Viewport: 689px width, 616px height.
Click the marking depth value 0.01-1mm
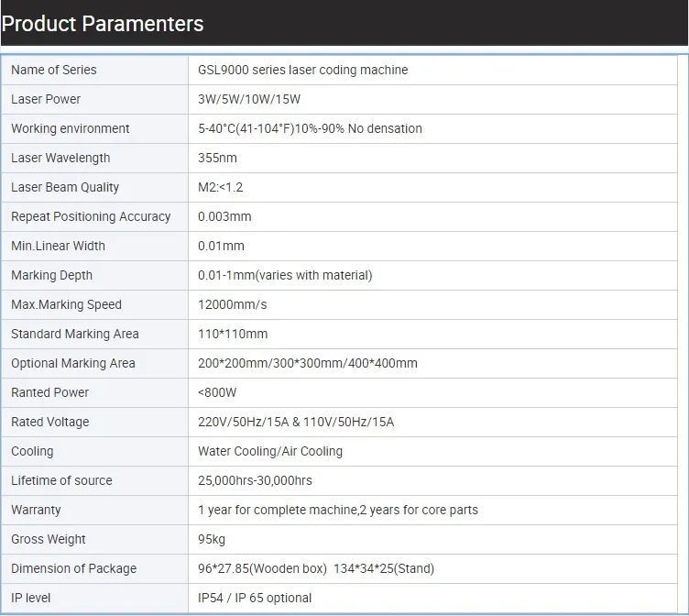[x=285, y=275]
